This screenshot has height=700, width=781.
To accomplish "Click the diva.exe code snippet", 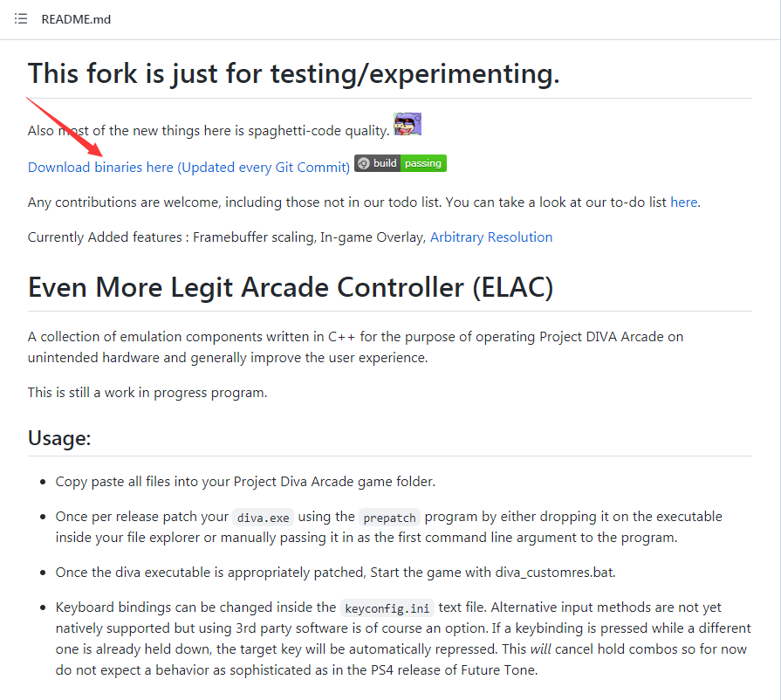I will click(x=263, y=517).
